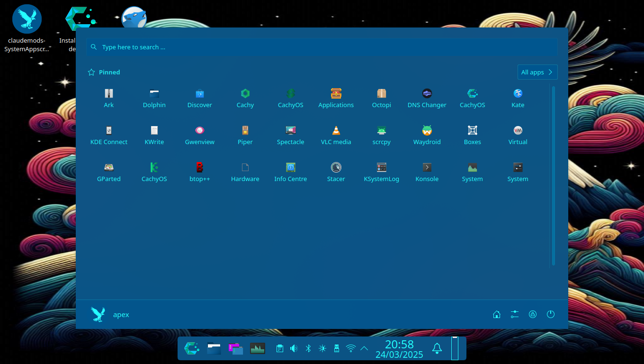Click the Wi-Fi network tray icon
Screen dimensions: 644x364
[351, 348]
